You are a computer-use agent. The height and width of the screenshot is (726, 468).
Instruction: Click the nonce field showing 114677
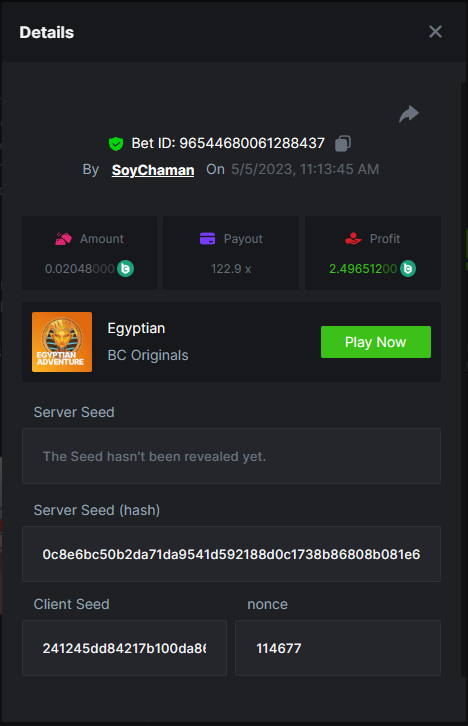(x=338, y=648)
